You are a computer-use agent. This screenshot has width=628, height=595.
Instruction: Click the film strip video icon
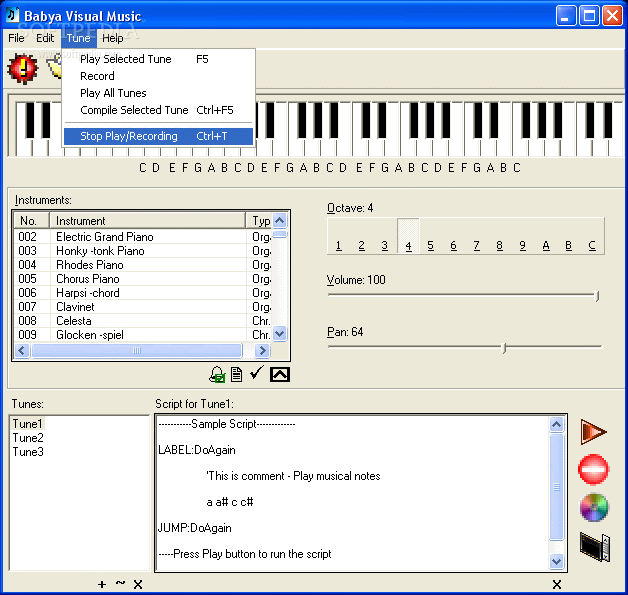[595, 547]
